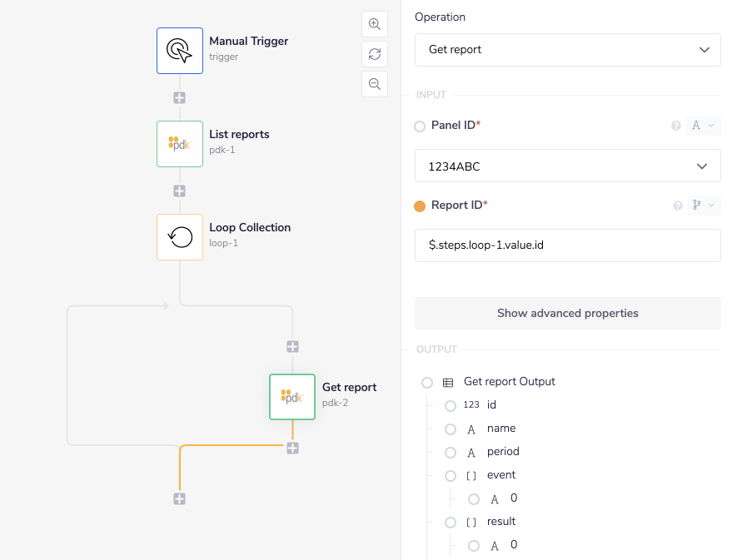Screen dimensions: 732x560
Task: Open the Operation dropdown
Action: point(567,50)
